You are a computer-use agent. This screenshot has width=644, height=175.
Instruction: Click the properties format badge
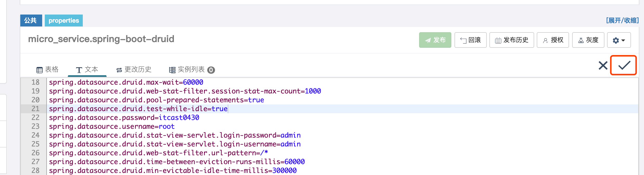tap(64, 21)
